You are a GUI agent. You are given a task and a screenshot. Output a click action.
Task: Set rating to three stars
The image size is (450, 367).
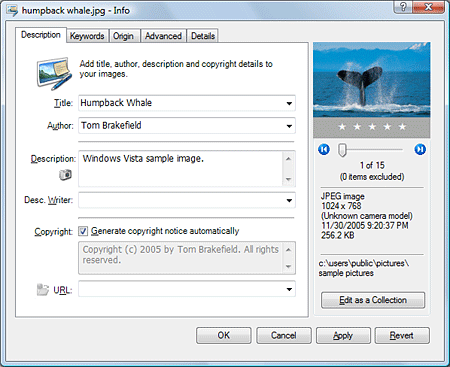[x=372, y=127]
